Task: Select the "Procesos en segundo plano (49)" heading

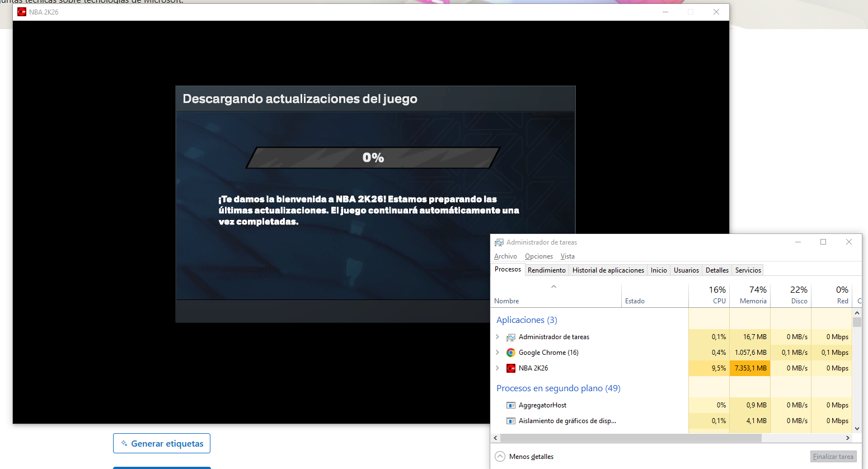Action: pyautogui.click(x=559, y=388)
